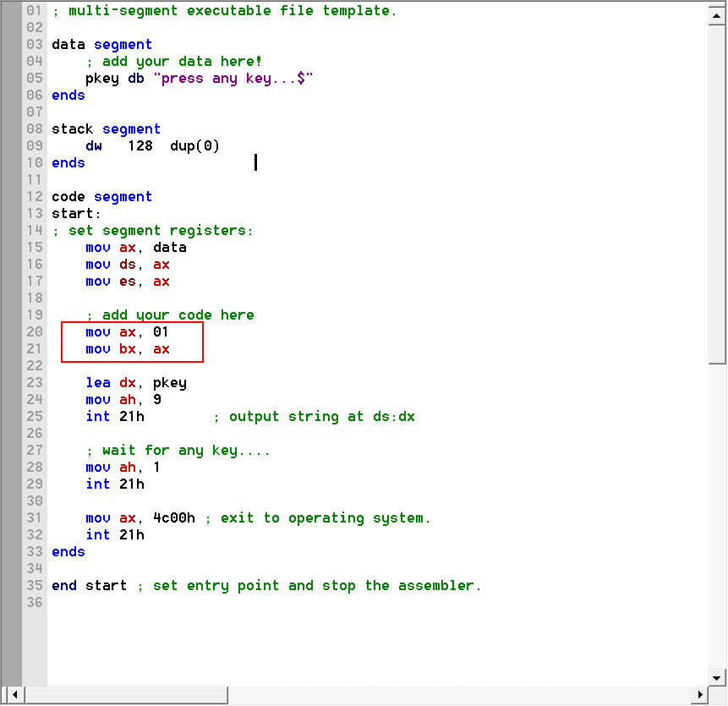Click 'mov es, ax' on line 17
The width and height of the screenshot is (728, 706).
[x=128, y=282]
